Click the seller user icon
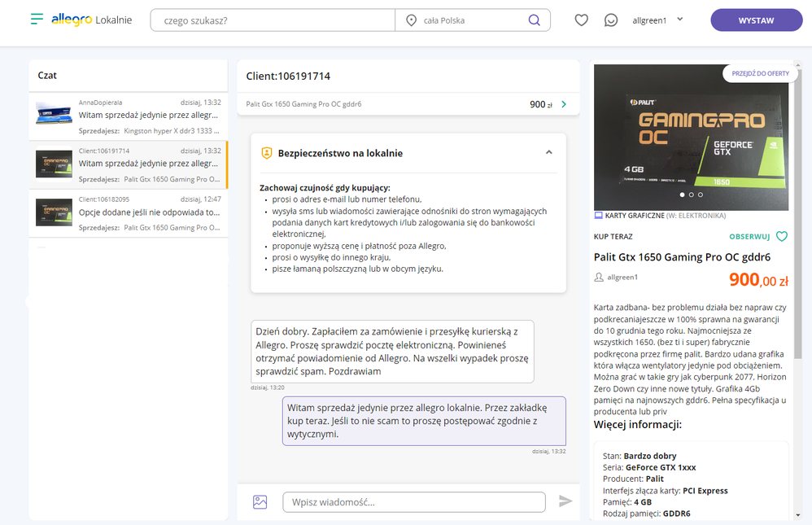Viewport: 812px width, 525px height. (x=599, y=278)
